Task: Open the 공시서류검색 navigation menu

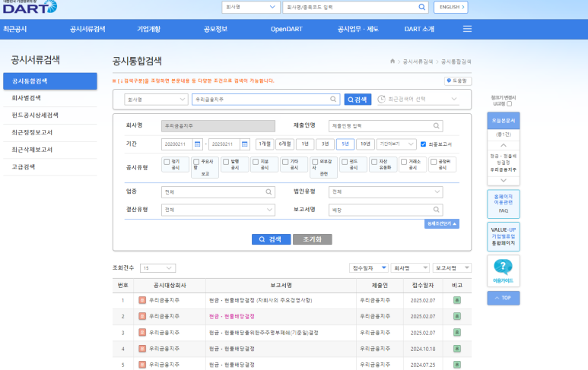Action: point(87,29)
